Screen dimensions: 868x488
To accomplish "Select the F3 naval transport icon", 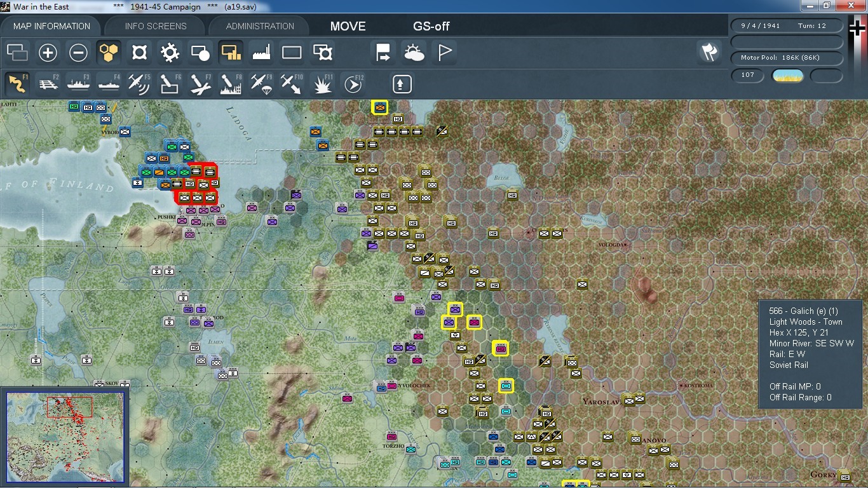I will click(x=79, y=83).
